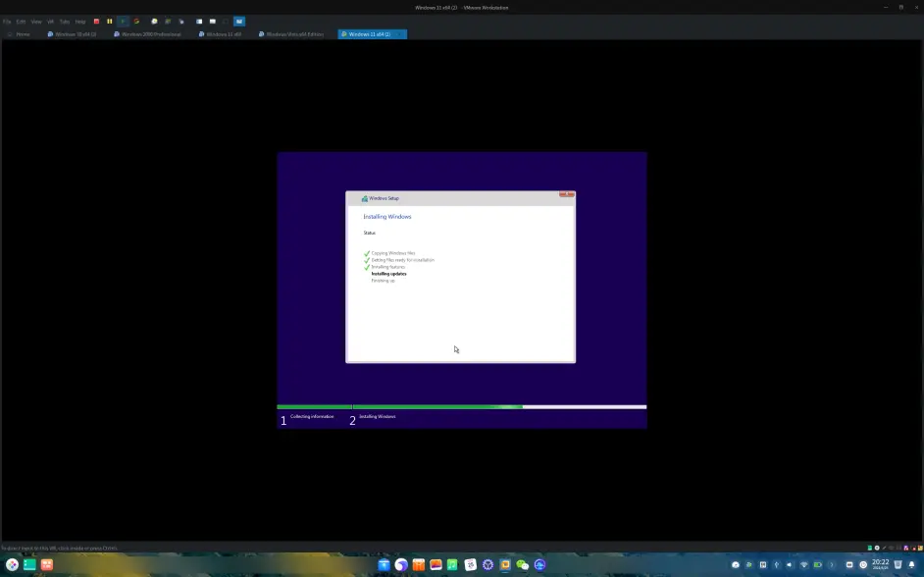Click the volume speaker tray icon
924x577 pixels.
[x=790, y=564]
